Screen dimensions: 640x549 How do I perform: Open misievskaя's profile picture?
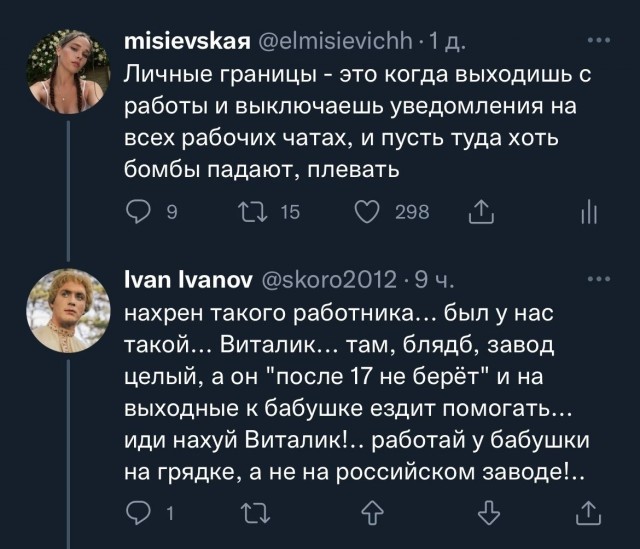point(70,70)
